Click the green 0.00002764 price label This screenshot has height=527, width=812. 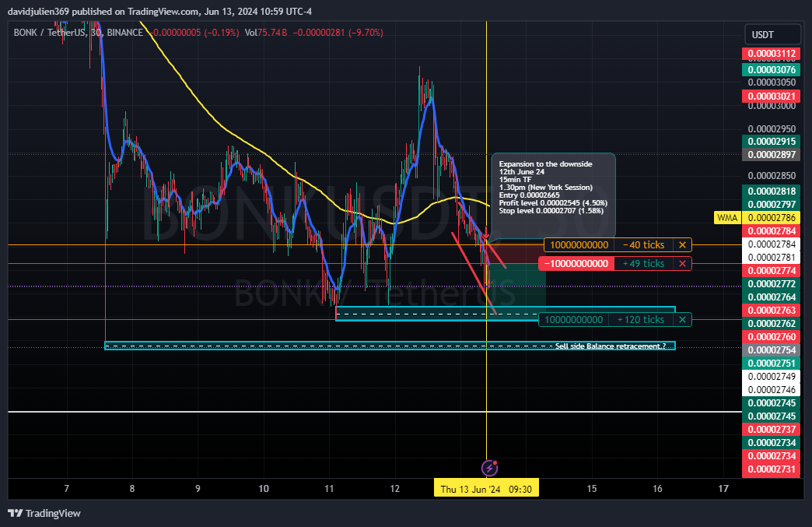(x=772, y=297)
